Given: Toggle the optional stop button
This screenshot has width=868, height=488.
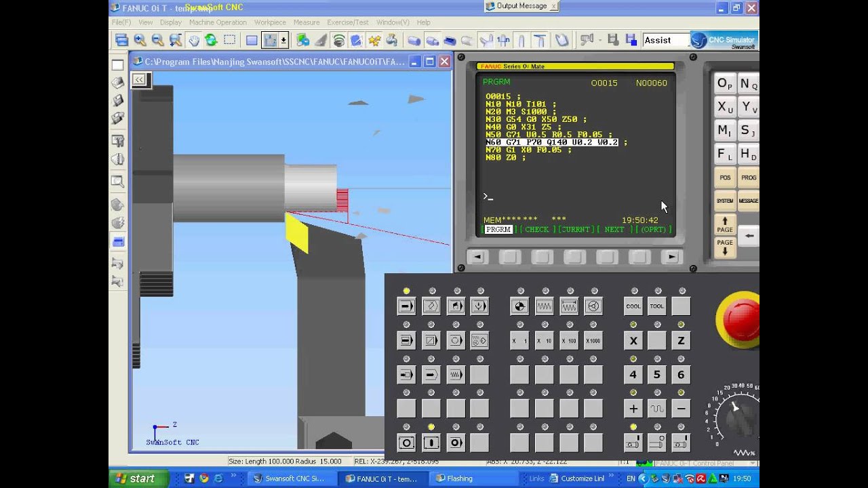Looking at the screenshot, I should [456, 340].
